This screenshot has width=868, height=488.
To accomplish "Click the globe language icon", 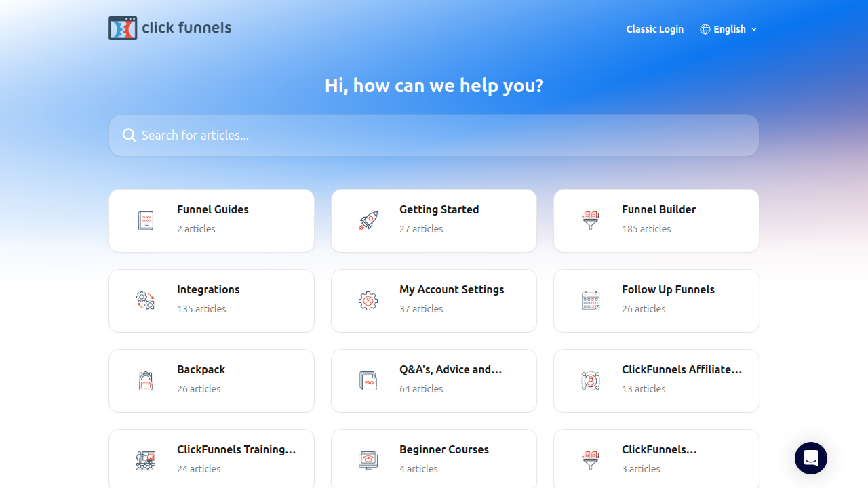I will (x=705, y=29).
